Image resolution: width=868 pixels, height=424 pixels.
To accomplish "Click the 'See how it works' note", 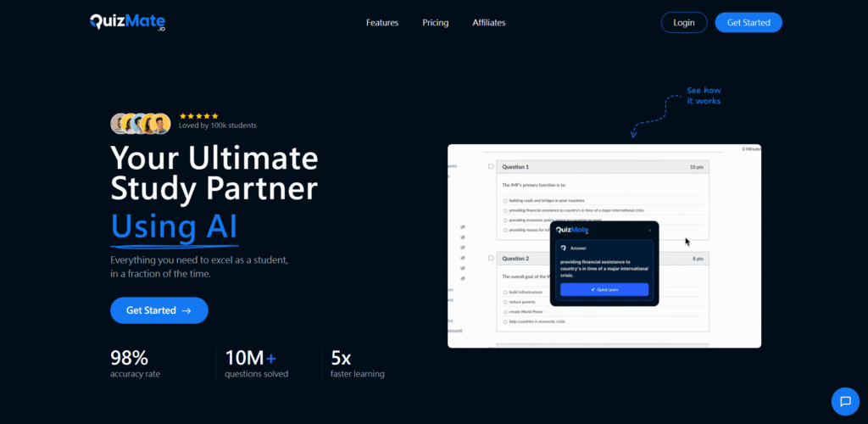I will point(704,96).
